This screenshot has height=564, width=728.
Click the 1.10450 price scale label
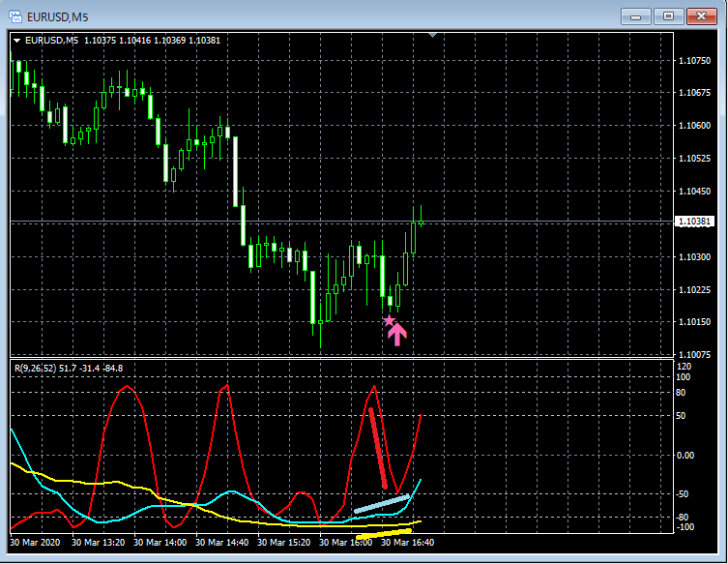(694, 191)
